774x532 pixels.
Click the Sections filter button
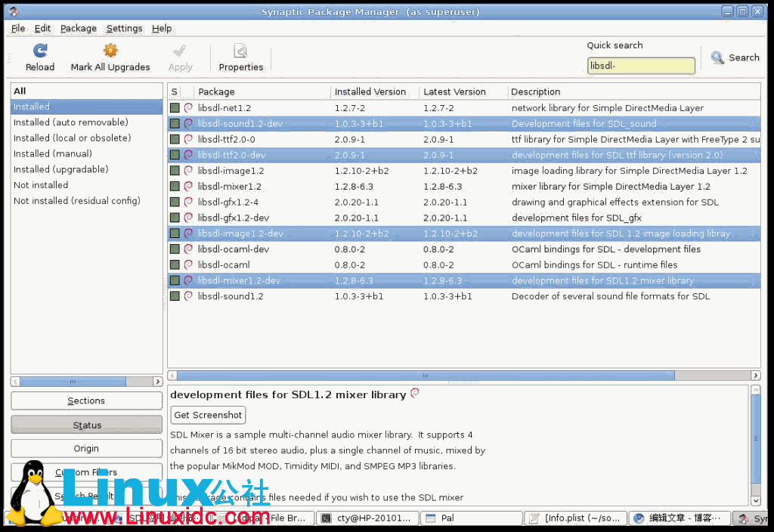(x=86, y=401)
